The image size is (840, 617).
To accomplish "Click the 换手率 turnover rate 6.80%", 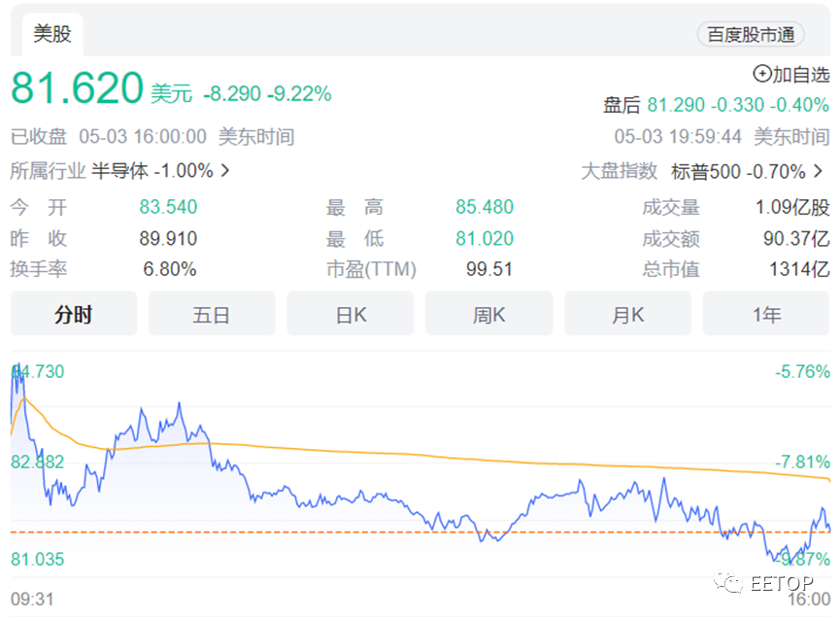I will (170, 269).
